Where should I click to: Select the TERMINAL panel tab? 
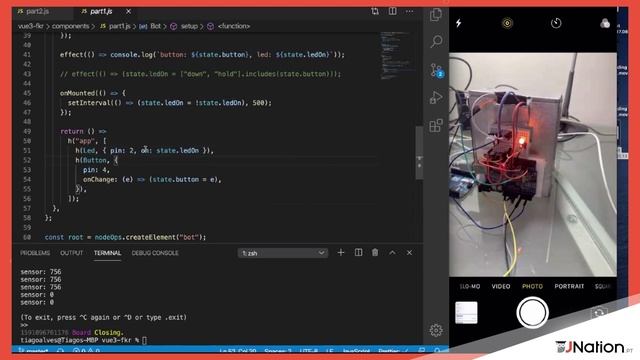pyautogui.click(x=107, y=253)
